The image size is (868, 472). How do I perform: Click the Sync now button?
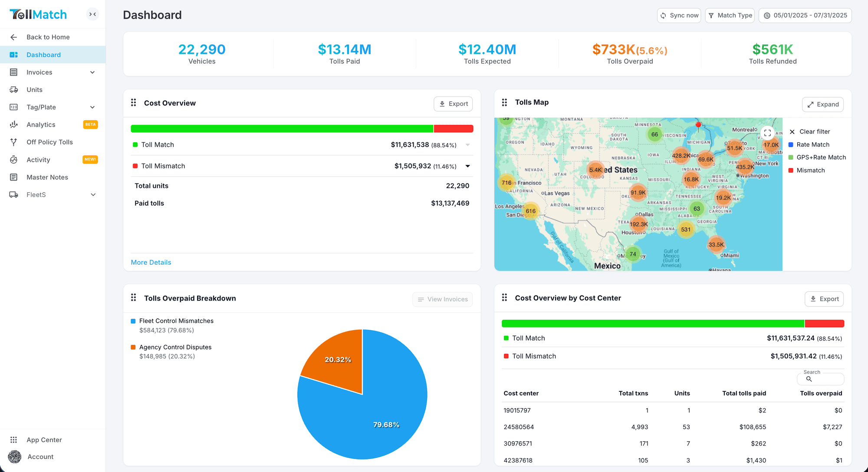pyautogui.click(x=679, y=16)
